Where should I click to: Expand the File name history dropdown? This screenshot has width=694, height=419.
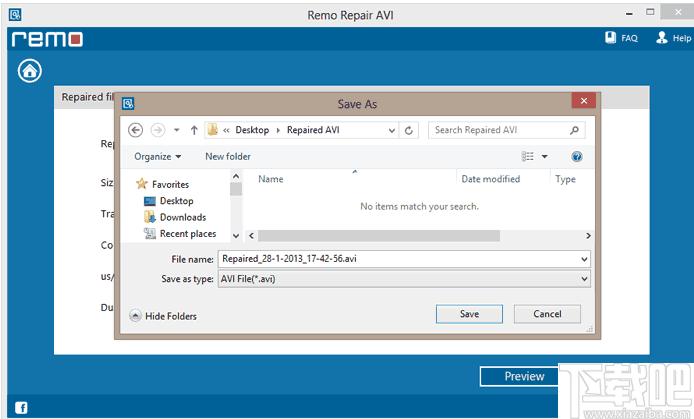[x=584, y=259]
